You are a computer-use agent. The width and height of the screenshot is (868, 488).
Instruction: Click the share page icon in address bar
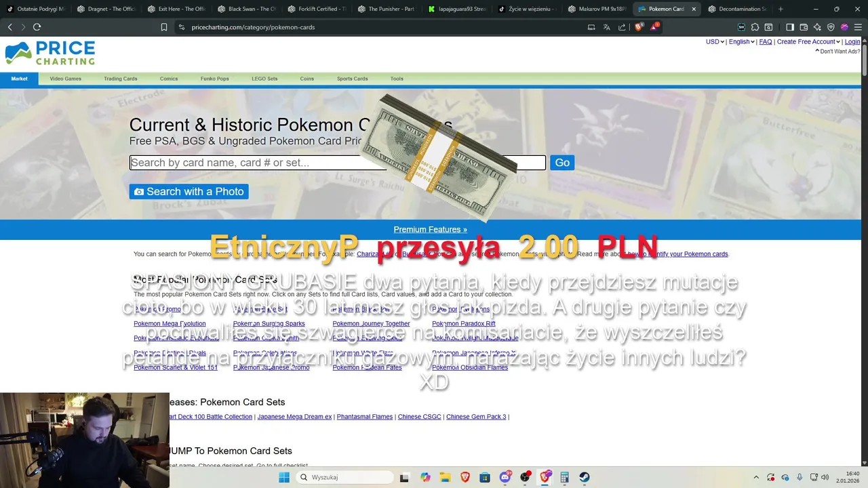(x=622, y=27)
